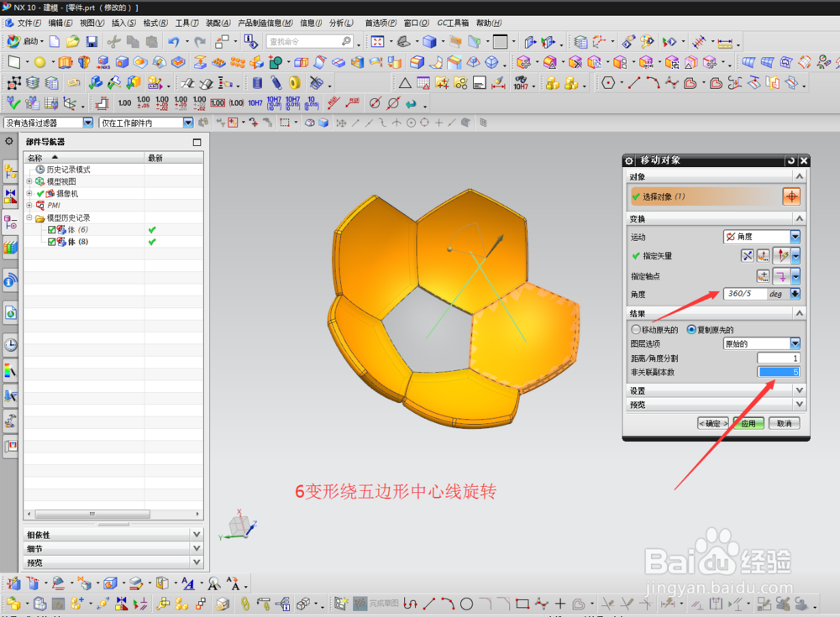Click the Apply button
The image size is (840, 617).
click(748, 424)
